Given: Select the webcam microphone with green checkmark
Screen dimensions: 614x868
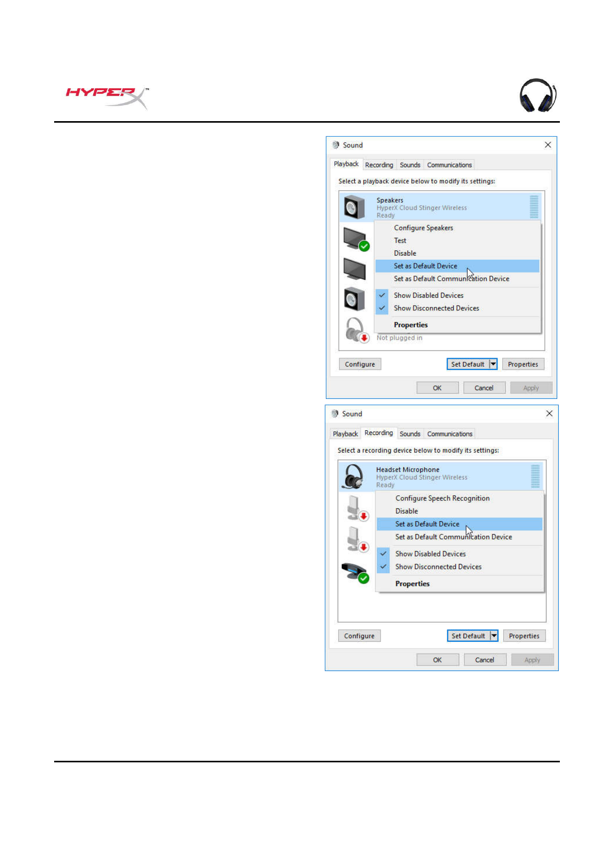Looking at the screenshot, I should [x=355, y=572].
